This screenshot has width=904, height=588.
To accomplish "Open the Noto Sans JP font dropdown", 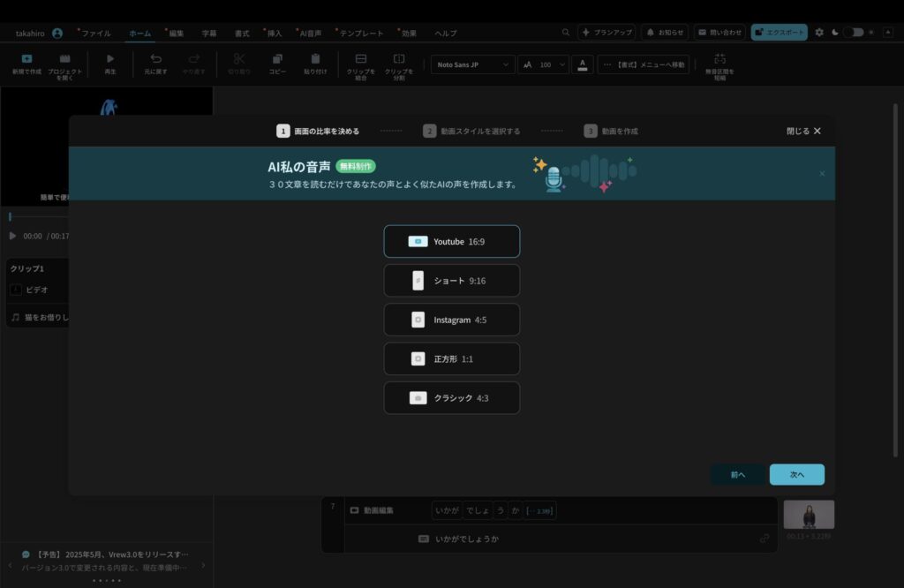I will 473,64.
